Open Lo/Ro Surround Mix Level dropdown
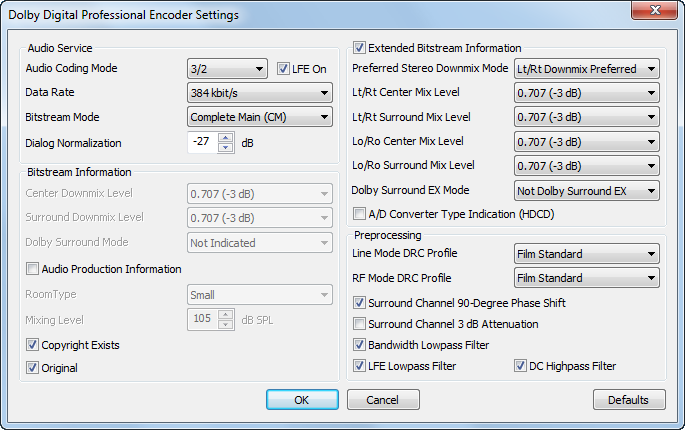Image resolution: width=685 pixels, height=430 pixels. (x=587, y=166)
